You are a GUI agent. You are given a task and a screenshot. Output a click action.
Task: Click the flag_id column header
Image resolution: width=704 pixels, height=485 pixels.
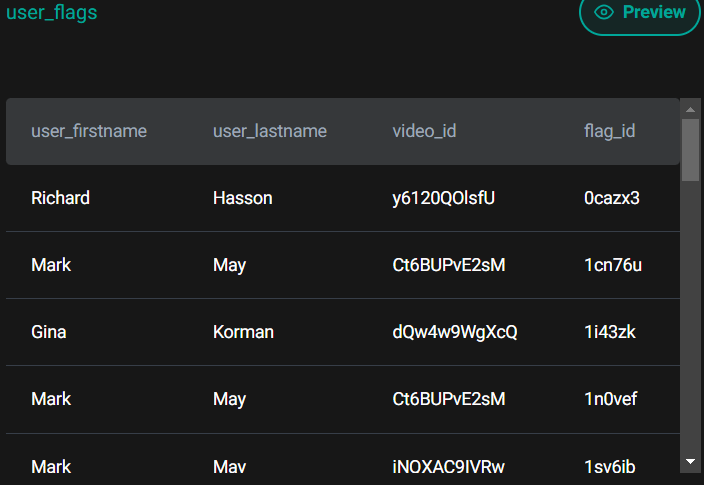click(610, 131)
